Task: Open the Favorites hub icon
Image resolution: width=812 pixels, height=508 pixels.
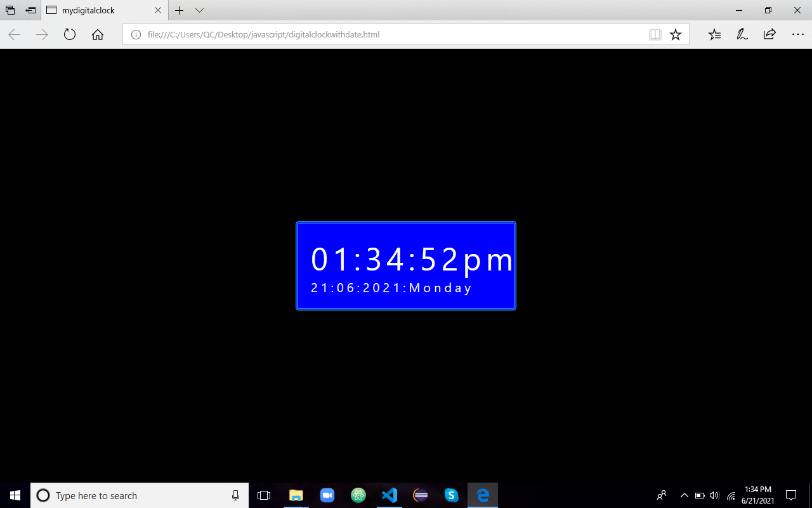Action: [714, 35]
